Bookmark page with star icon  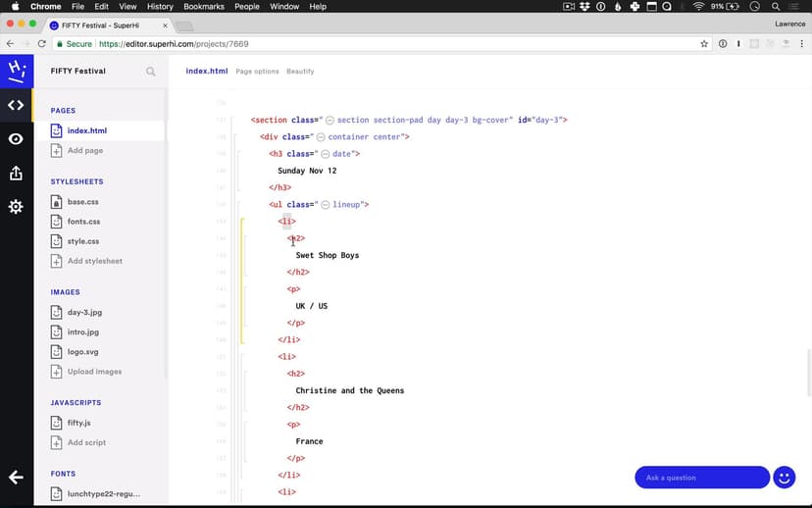[704, 44]
